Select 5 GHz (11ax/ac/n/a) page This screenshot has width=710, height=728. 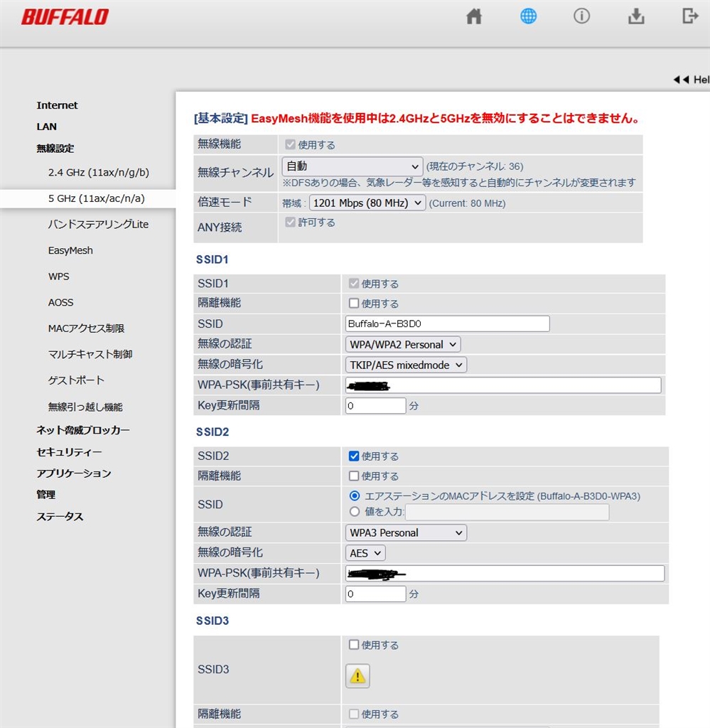coord(97,199)
